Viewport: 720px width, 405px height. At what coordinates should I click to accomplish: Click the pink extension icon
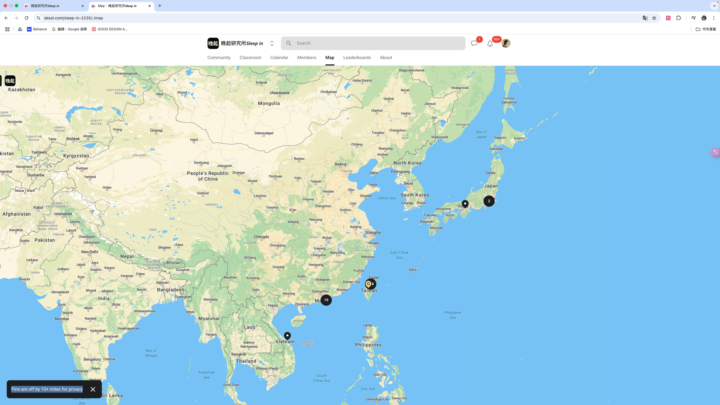(x=668, y=18)
